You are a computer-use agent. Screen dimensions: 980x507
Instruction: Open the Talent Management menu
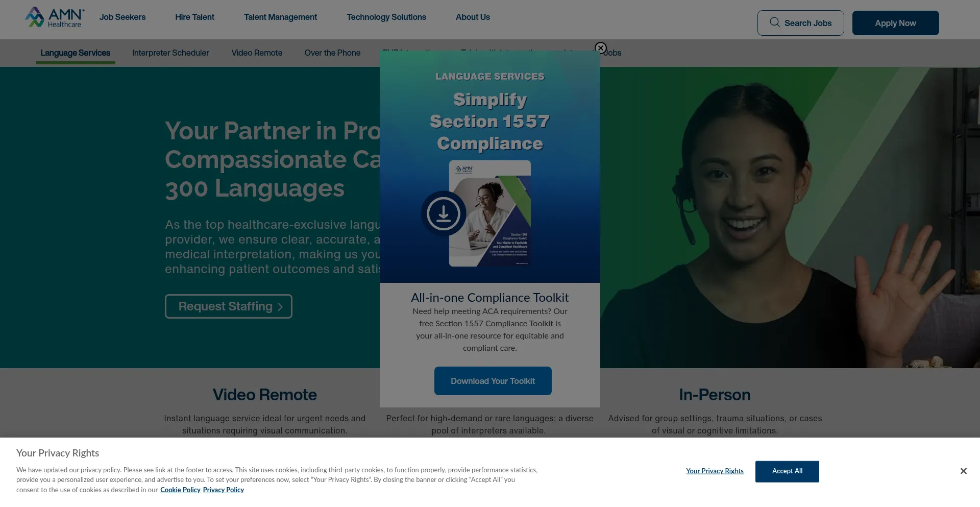pos(280,17)
